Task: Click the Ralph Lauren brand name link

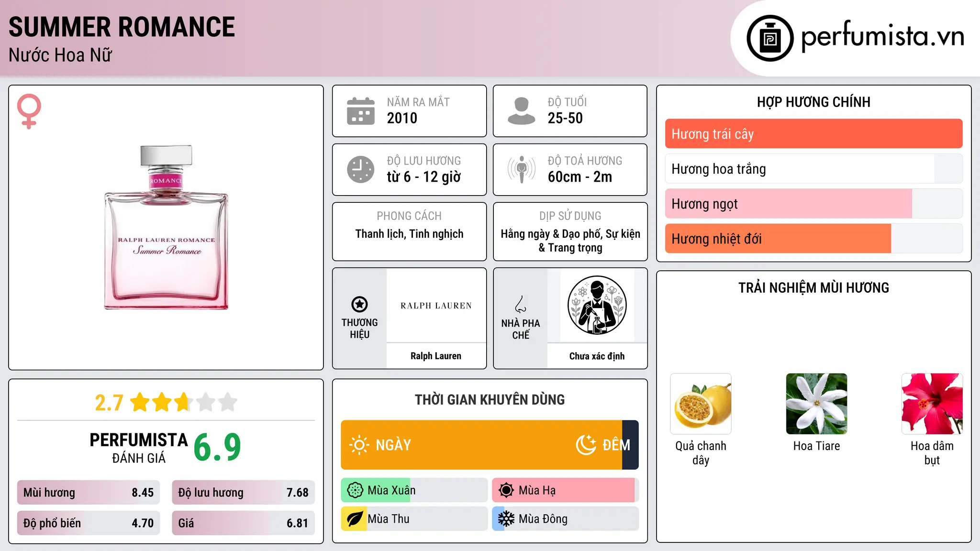Action: [x=436, y=356]
